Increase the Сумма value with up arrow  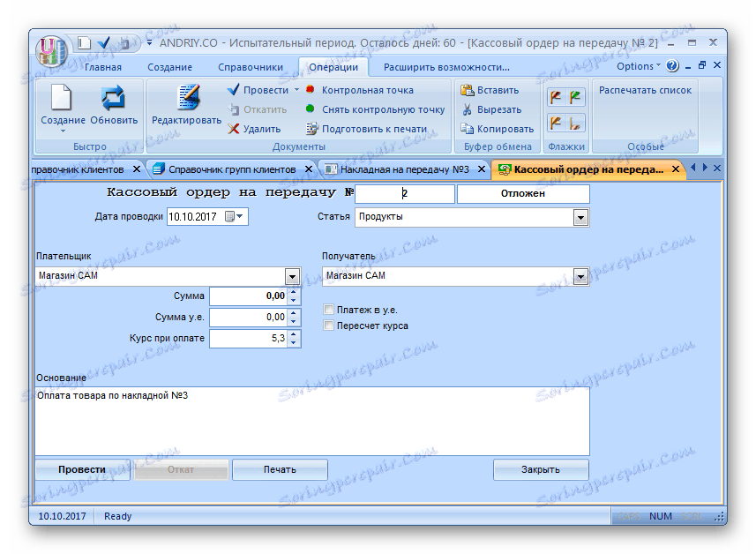[x=294, y=292]
